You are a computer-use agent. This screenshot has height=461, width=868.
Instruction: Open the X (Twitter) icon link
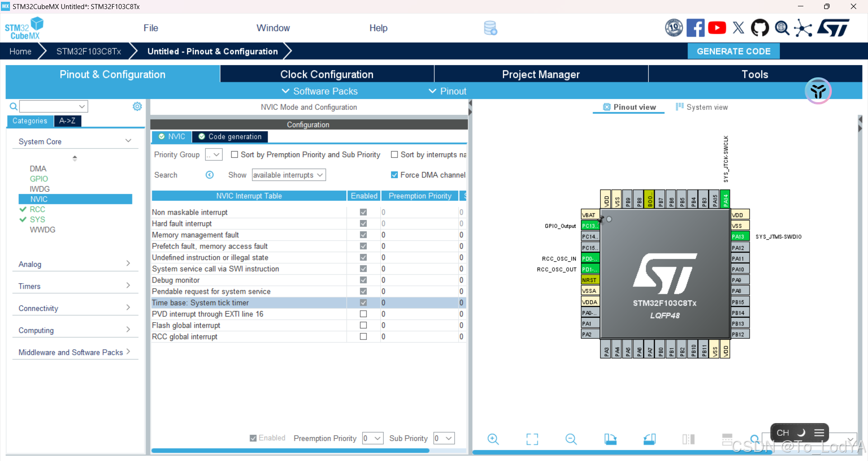pyautogui.click(x=739, y=28)
